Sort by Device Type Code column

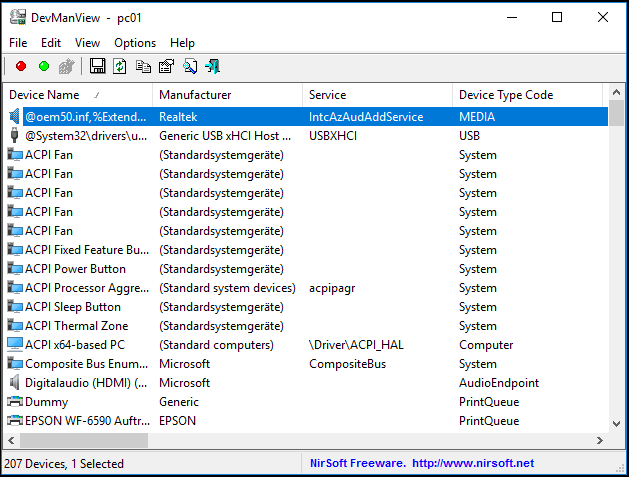coord(505,95)
